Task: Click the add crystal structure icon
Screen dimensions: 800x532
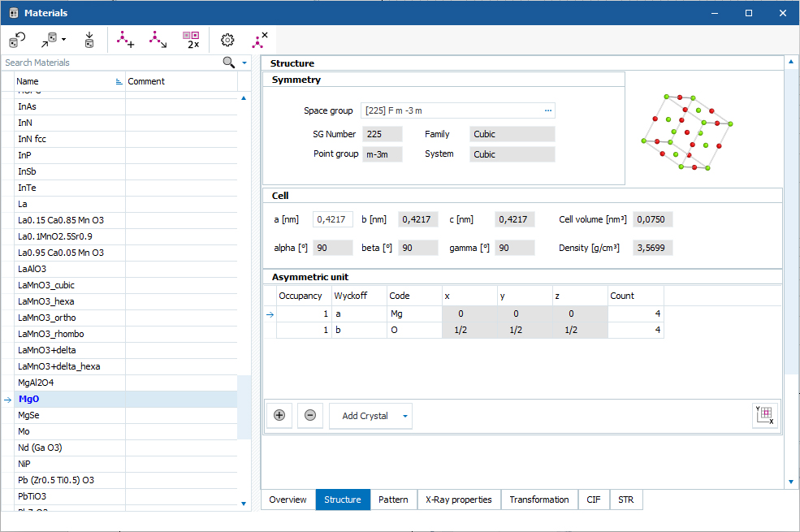Action: click(x=125, y=40)
